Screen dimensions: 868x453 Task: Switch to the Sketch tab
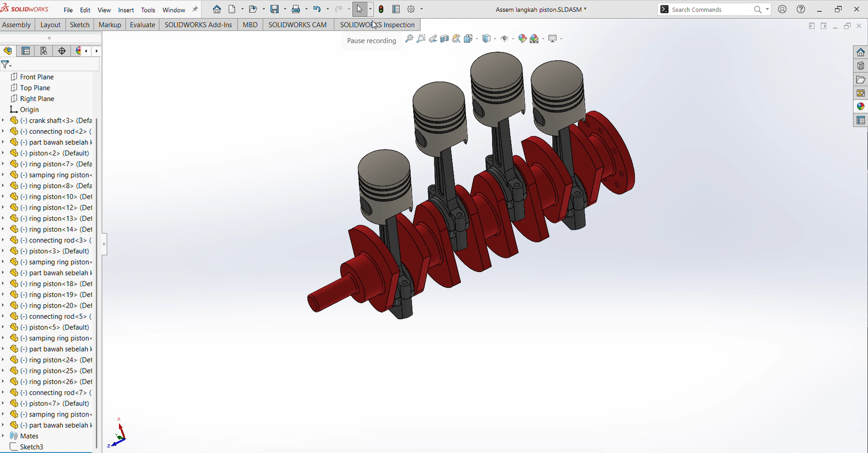[x=79, y=25]
